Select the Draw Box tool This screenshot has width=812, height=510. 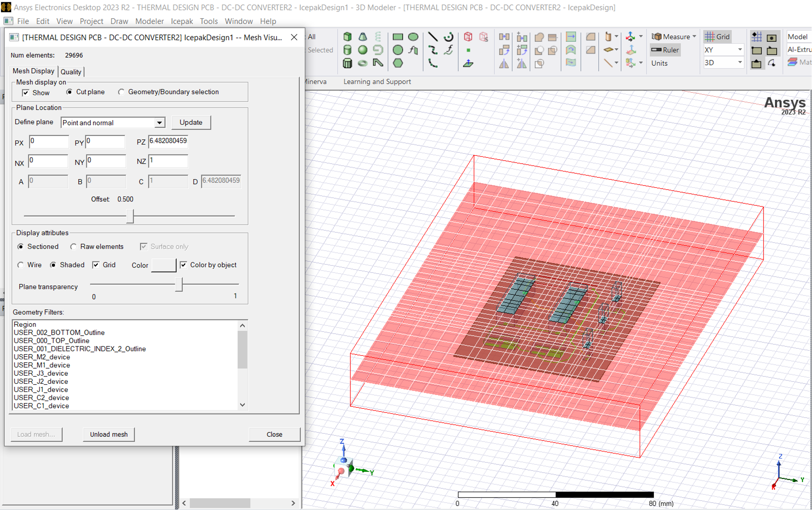tap(347, 37)
